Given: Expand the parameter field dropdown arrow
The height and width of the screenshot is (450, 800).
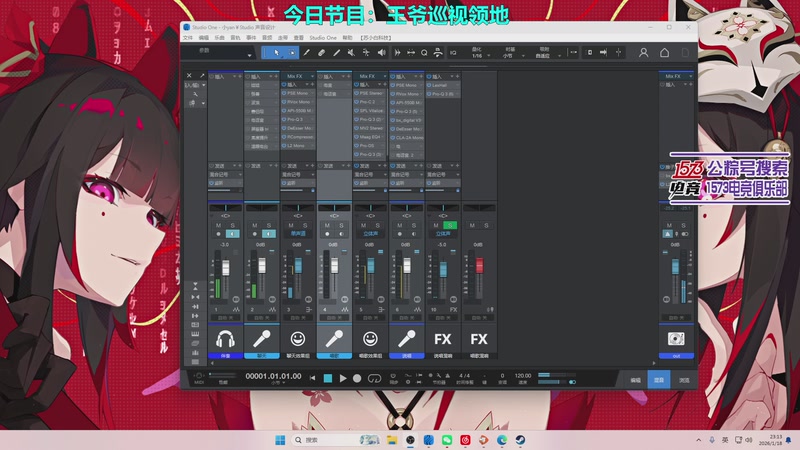Looking at the screenshot, I should [x=249, y=55].
